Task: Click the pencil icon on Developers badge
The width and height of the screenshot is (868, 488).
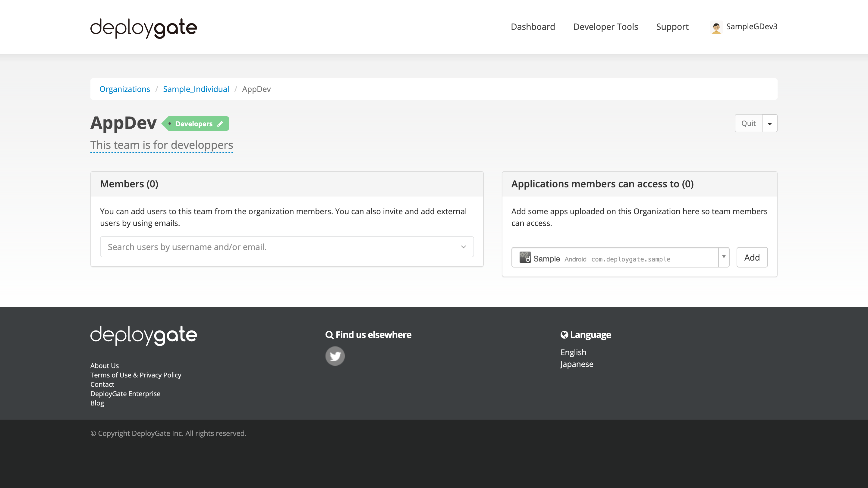Action: 220,124
